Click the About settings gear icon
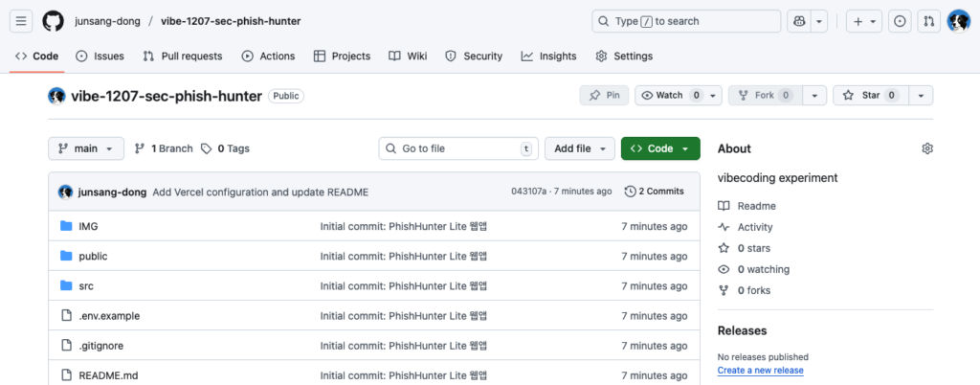The width and height of the screenshot is (980, 385). point(926,148)
